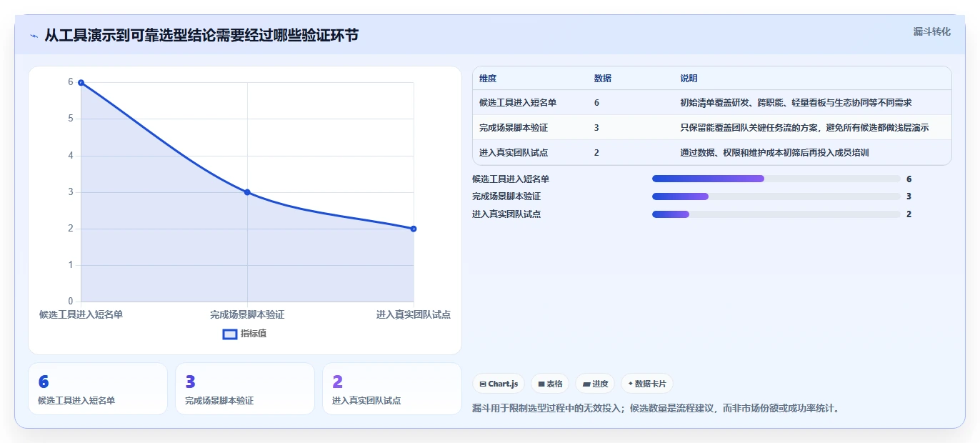
Task: Click the x-axis label 进入真实团队试点
Action: (414, 315)
